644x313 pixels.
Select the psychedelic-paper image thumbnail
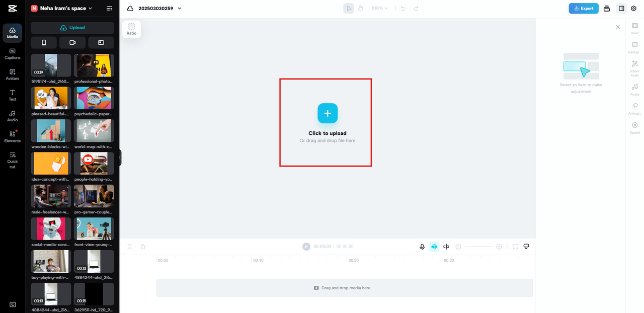[94, 98]
